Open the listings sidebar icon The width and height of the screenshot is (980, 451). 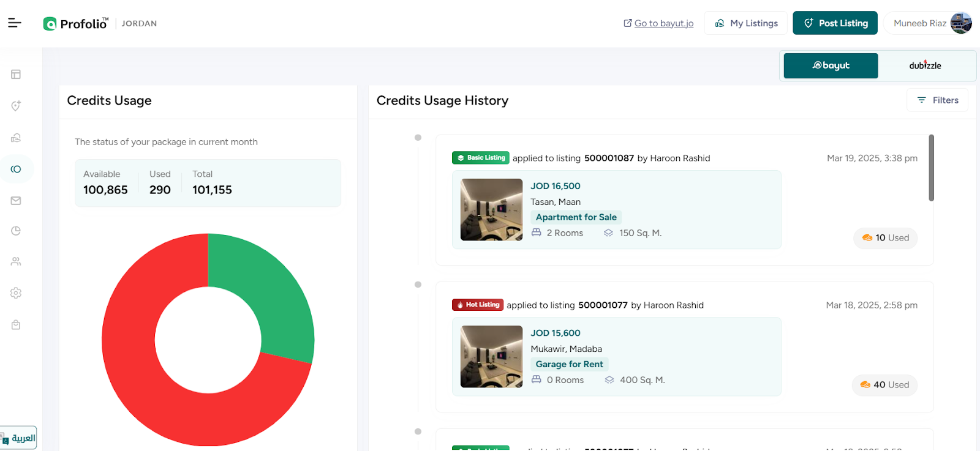coord(16,138)
